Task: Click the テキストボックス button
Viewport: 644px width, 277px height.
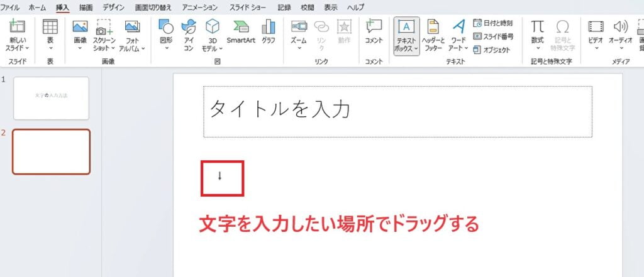Action: [406, 35]
